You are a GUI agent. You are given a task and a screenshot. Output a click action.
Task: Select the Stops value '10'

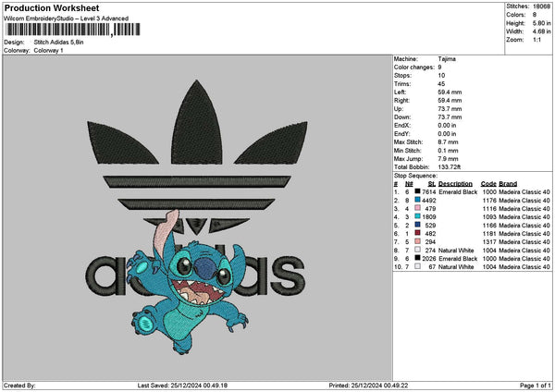pyautogui.click(x=441, y=76)
